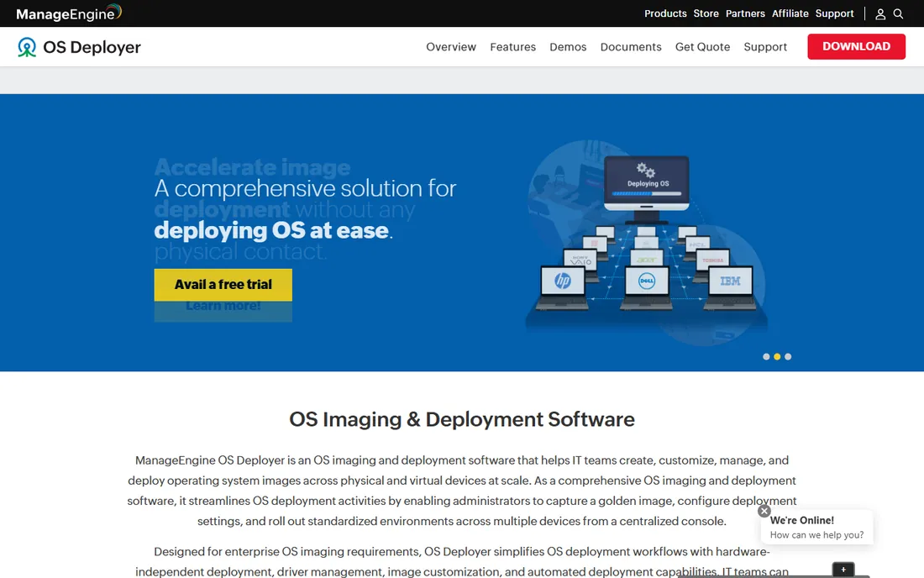Go to Demos page
Image resolution: width=924 pixels, height=578 pixels.
point(568,46)
